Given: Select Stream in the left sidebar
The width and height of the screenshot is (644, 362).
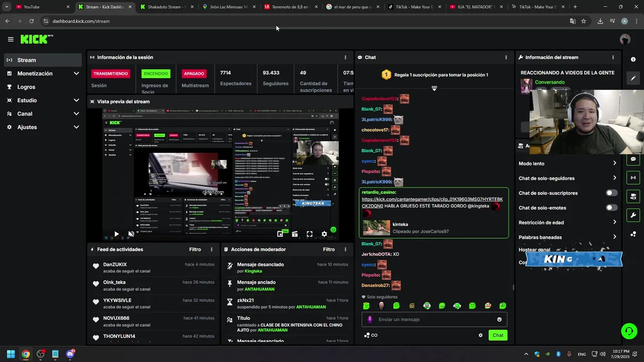Looking at the screenshot, I should pyautogui.click(x=42, y=60).
